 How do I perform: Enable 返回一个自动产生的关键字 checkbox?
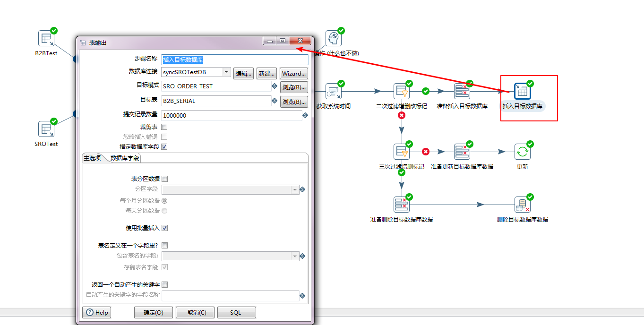164,284
